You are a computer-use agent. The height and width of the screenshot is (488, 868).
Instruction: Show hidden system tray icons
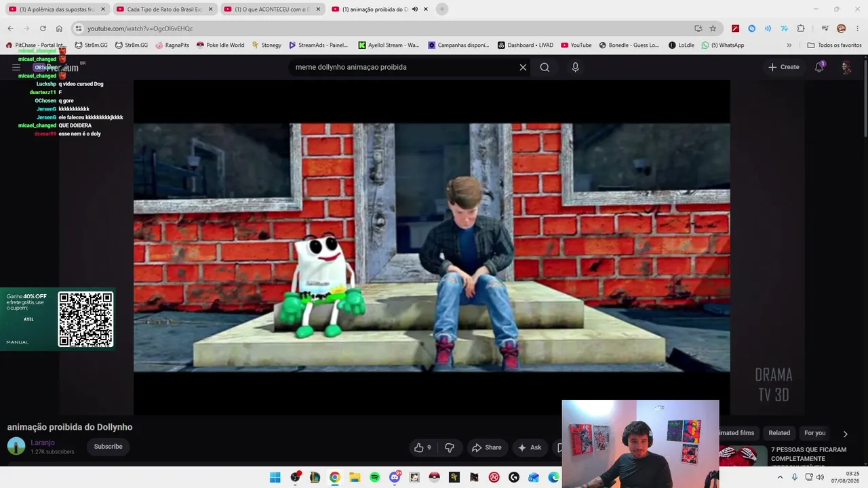click(x=780, y=478)
